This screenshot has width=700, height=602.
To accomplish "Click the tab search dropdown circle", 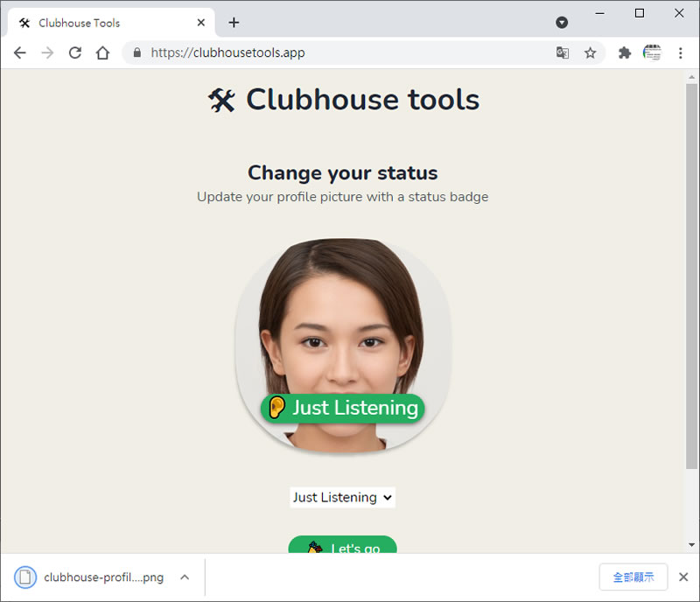I will pyautogui.click(x=562, y=23).
